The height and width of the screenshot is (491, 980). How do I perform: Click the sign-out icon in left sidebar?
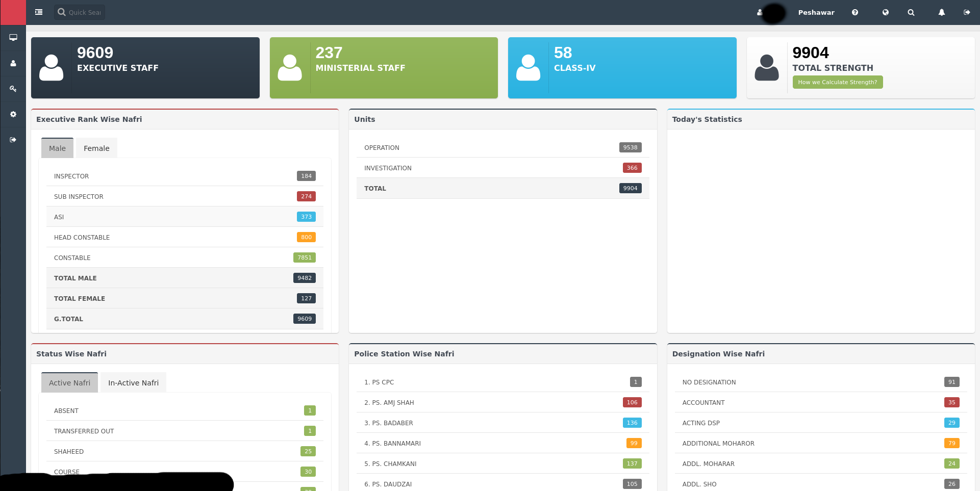click(x=13, y=140)
